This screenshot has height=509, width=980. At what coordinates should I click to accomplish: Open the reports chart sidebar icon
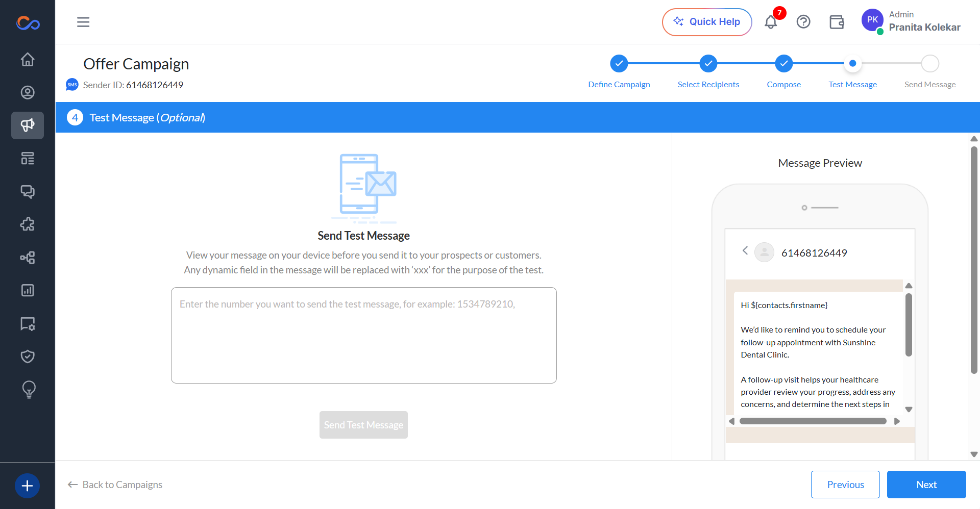pyautogui.click(x=28, y=290)
